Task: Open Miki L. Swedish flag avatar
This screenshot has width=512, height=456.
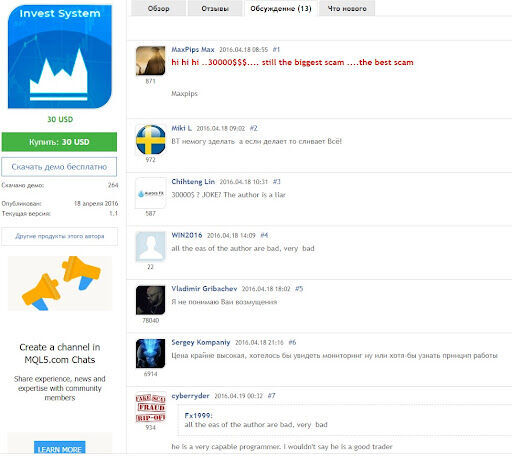Action: (150, 139)
